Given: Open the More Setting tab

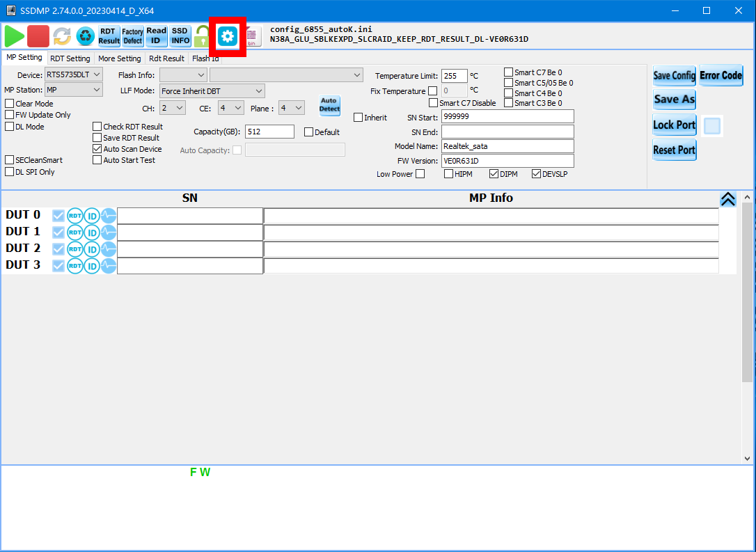Looking at the screenshot, I should point(119,58).
